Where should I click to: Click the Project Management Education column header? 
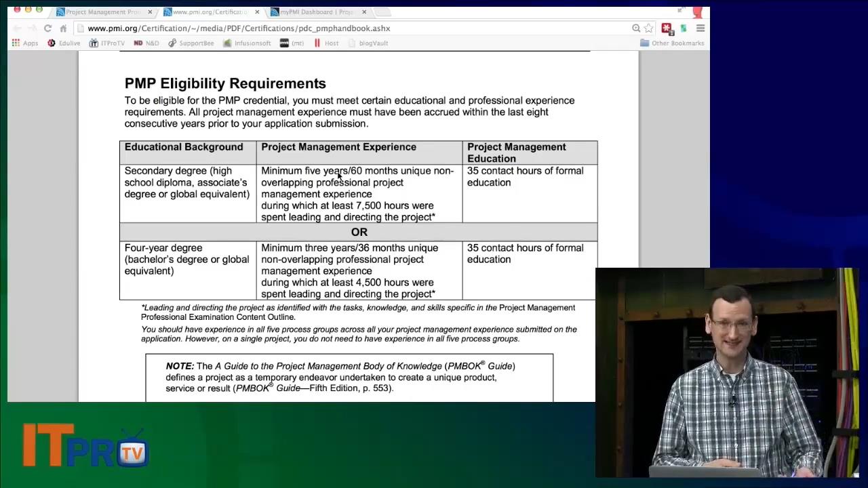coord(530,152)
